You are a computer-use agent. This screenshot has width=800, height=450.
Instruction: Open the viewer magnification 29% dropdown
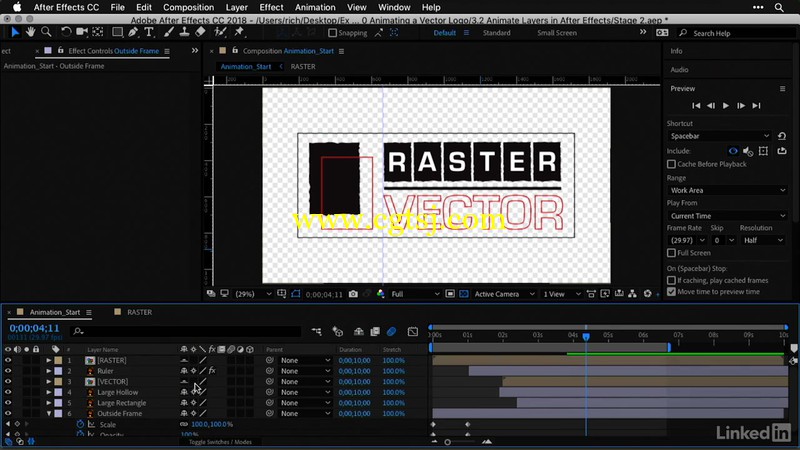point(253,294)
